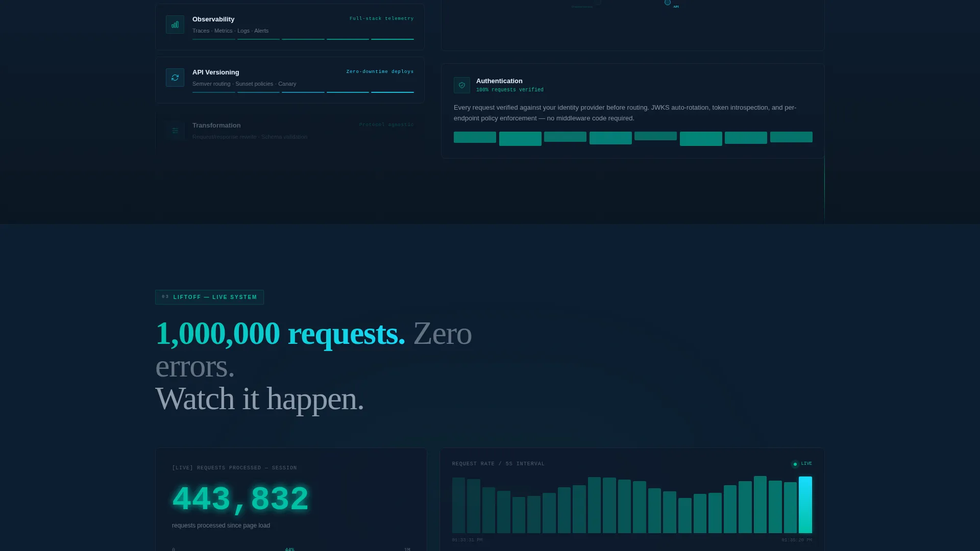Click "Traces · Metrics · Logs · Alerts" subtitle

pos(231,31)
